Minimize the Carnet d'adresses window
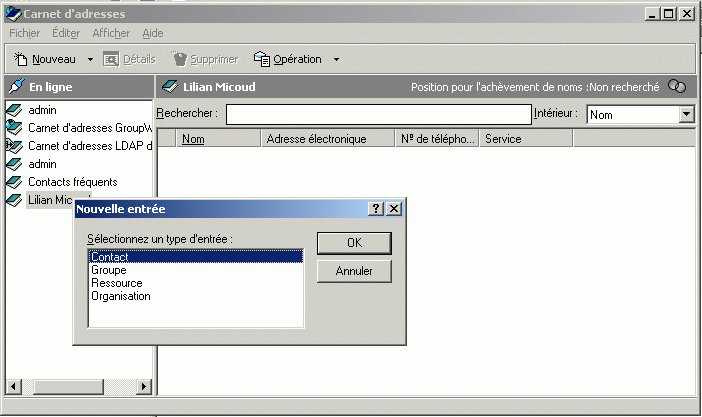The width and height of the screenshot is (702, 417). pos(652,14)
